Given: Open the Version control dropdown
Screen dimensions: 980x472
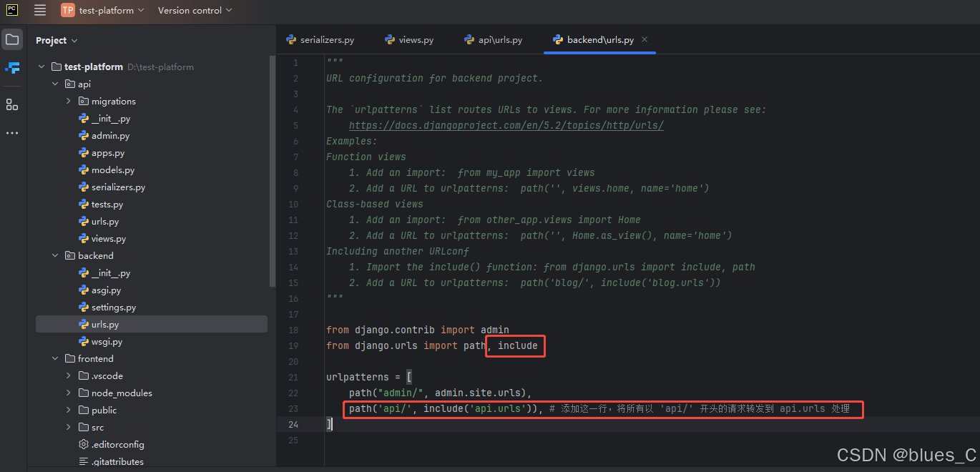Looking at the screenshot, I should [195, 10].
